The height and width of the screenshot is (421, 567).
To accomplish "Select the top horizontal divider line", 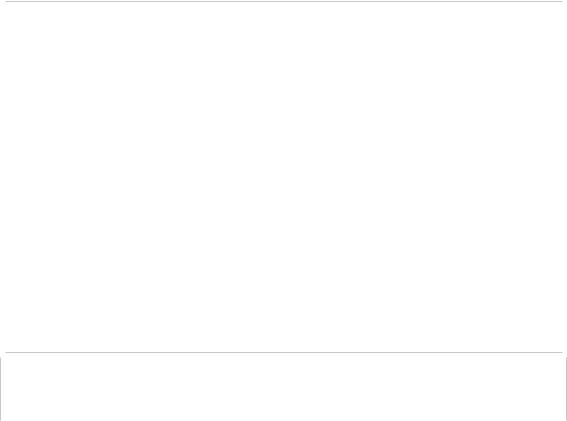I will pos(284,1).
